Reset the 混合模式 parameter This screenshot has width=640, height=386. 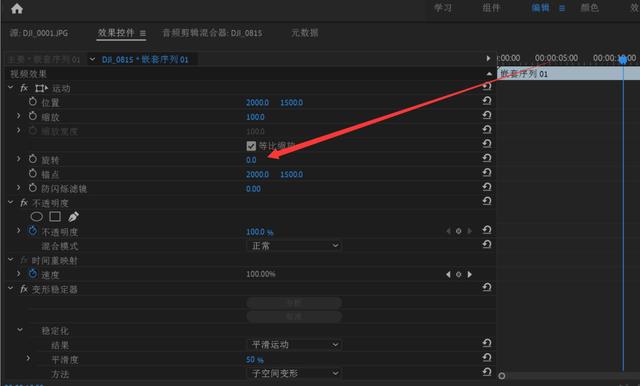point(487,244)
